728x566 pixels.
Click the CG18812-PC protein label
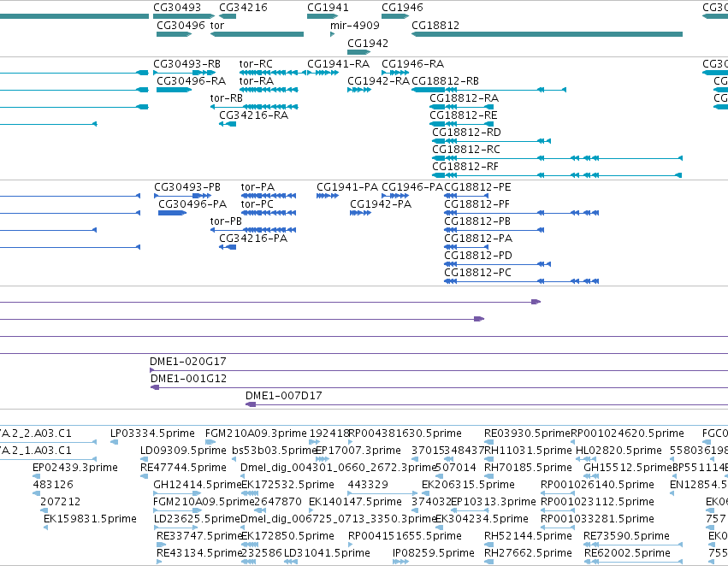477,274
